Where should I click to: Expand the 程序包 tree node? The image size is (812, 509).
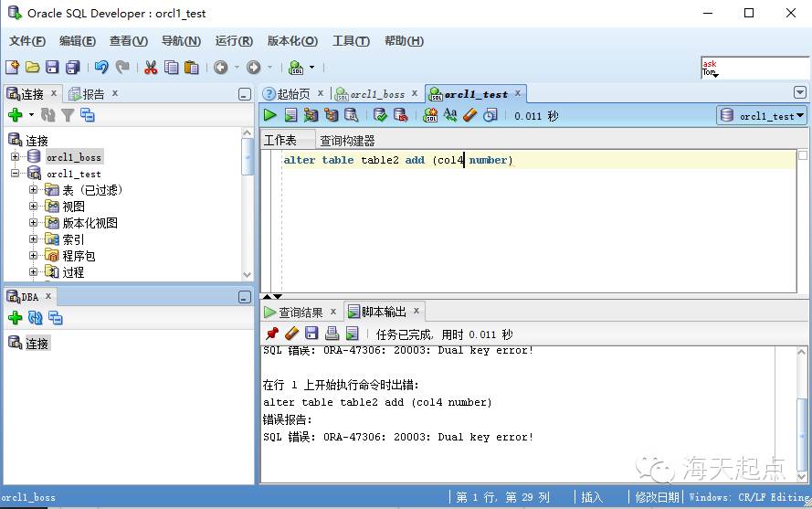pos(33,256)
